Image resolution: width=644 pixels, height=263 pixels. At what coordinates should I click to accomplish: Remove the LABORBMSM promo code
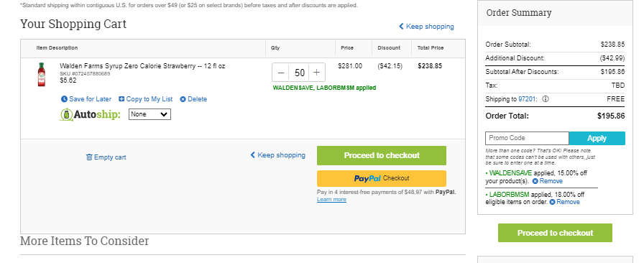point(565,202)
